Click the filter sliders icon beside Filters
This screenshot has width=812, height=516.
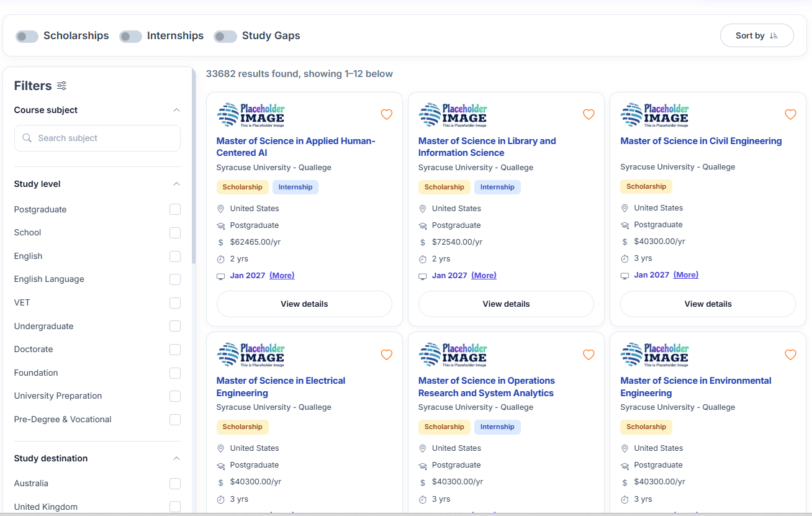(x=61, y=86)
